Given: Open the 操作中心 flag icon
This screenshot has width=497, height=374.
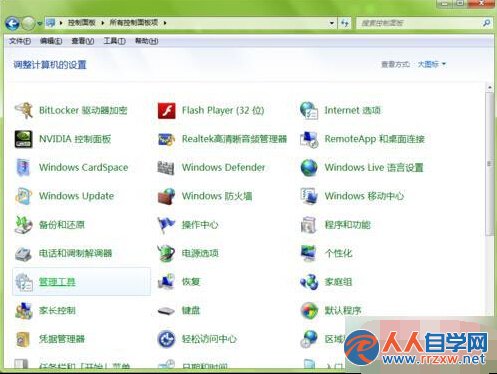Looking at the screenshot, I should point(166,225).
